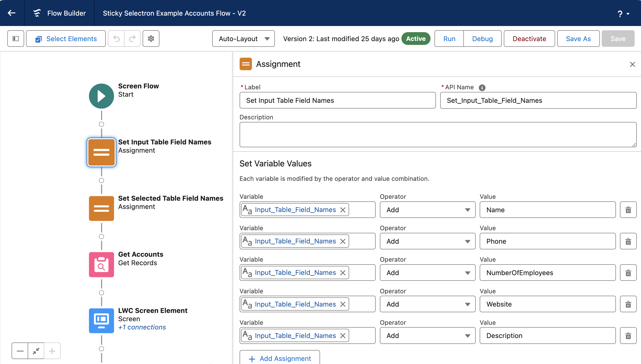Click the Value field containing Name

pos(548,210)
